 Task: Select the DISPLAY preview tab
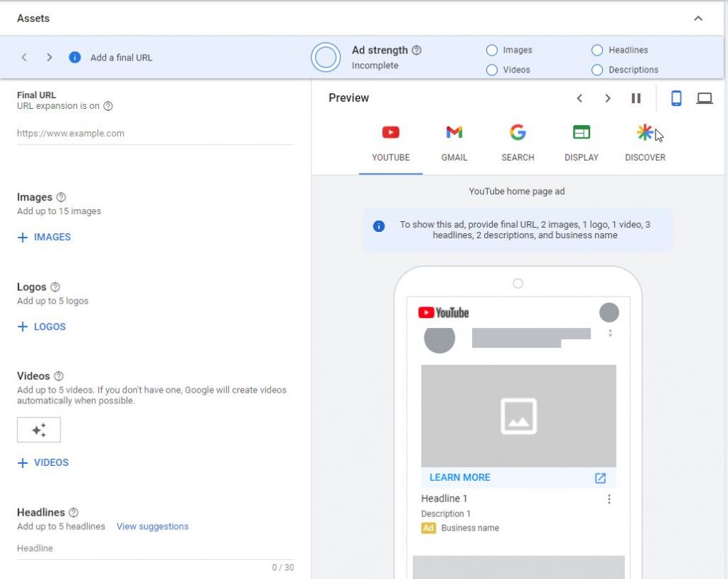[582, 144]
